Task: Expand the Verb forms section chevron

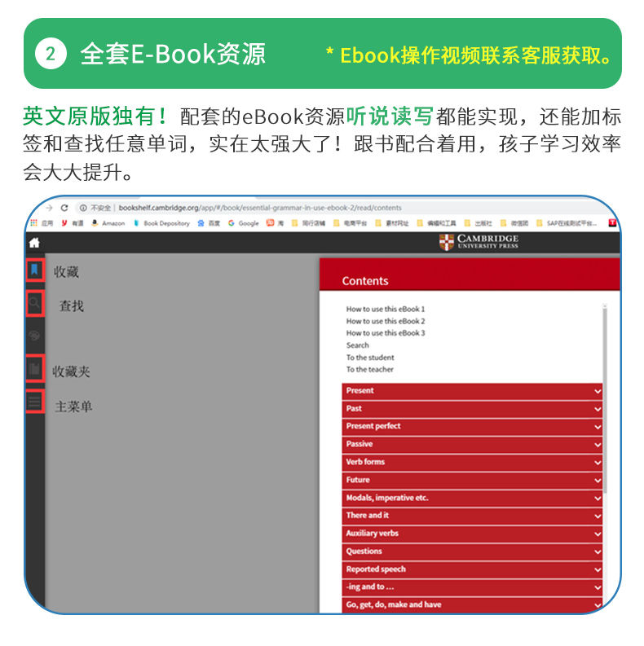Action: coord(598,462)
